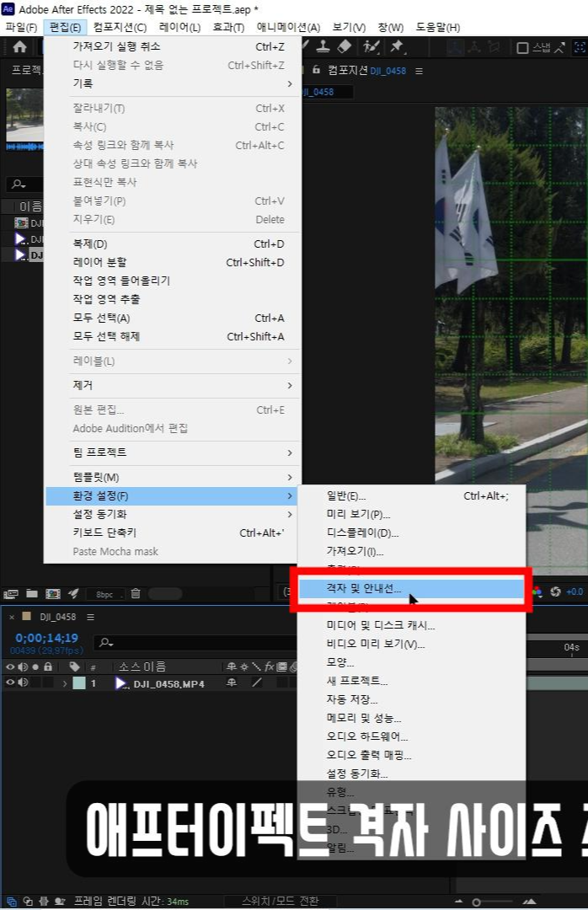This screenshot has width=588, height=910.
Task: Open the 파일(F) menu
Action: pos(21,27)
